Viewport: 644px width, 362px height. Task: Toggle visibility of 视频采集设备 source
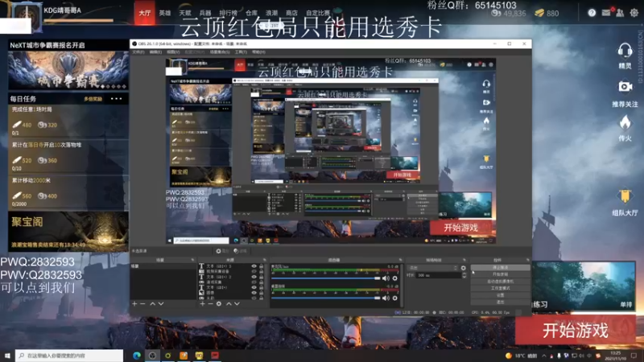(254, 271)
